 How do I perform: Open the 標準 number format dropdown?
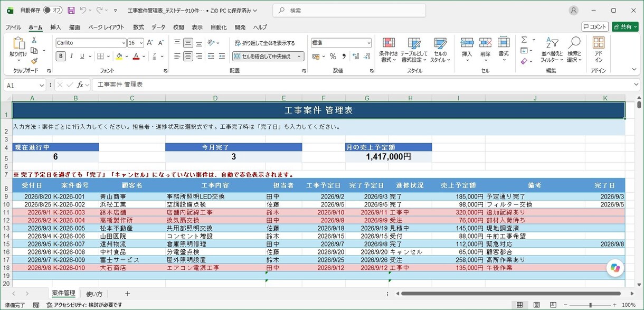pyautogui.click(x=368, y=43)
